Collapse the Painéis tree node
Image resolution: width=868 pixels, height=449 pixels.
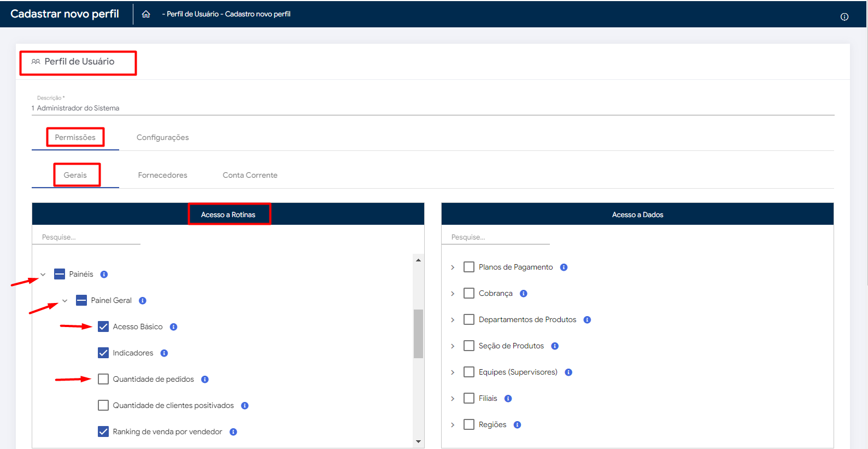click(43, 275)
